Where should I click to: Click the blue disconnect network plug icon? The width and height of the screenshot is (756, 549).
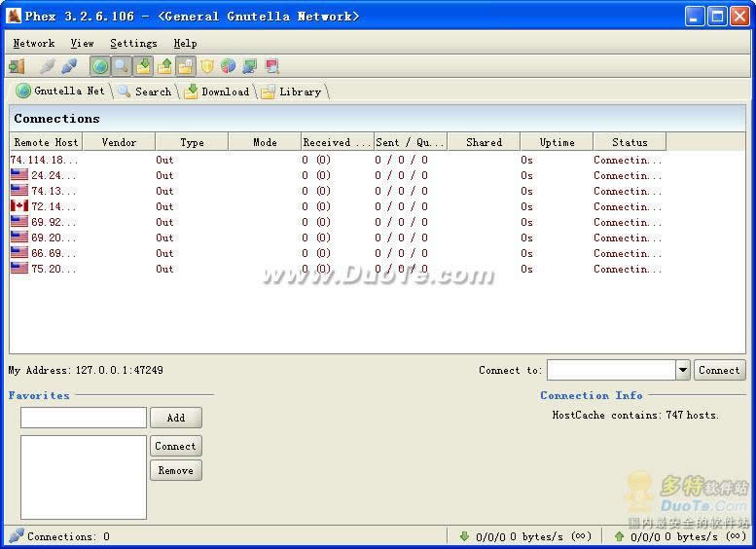69,66
